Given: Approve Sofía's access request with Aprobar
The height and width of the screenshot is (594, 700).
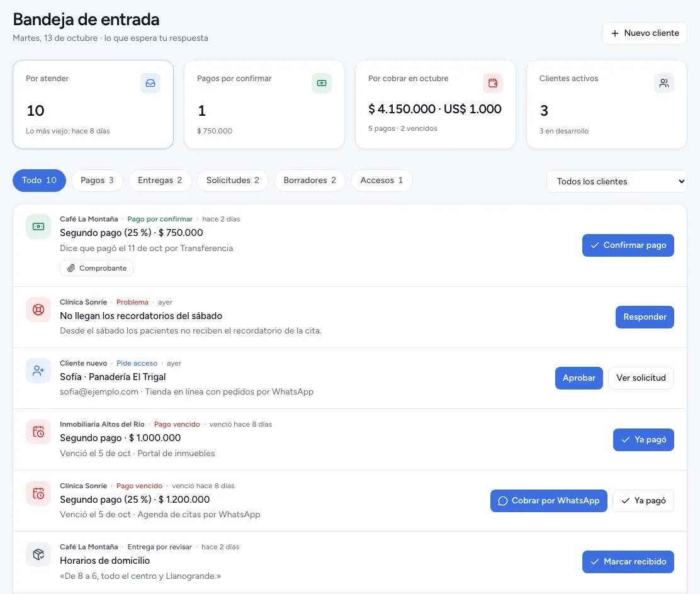Looking at the screenshot, I should (x=579, y=378).
